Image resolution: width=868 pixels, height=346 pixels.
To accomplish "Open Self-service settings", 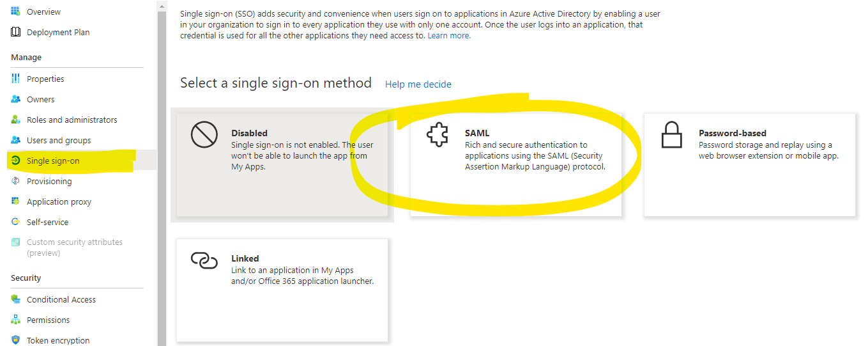I will coord(47,222).
